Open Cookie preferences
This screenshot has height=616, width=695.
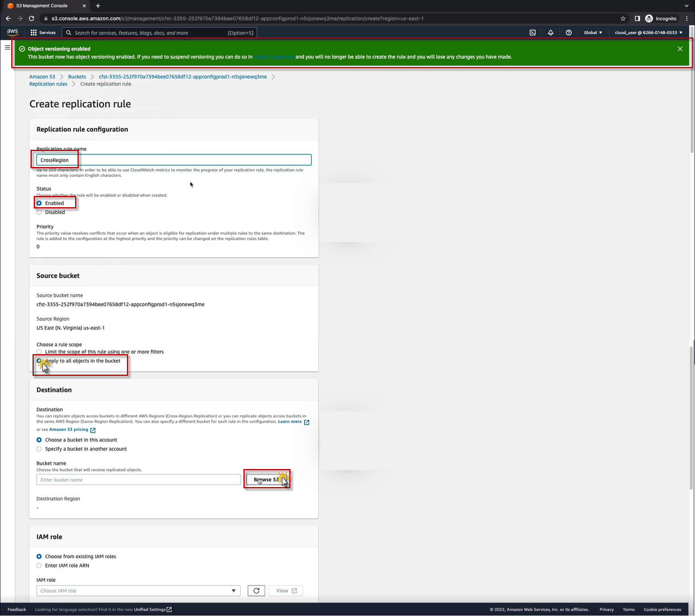point(662,610)
